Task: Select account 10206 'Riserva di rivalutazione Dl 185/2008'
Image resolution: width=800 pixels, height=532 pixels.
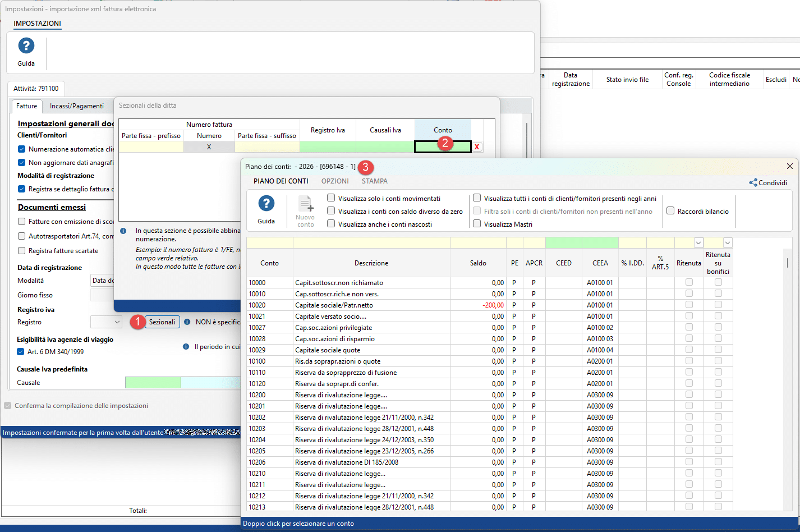Action: point(490,462)
